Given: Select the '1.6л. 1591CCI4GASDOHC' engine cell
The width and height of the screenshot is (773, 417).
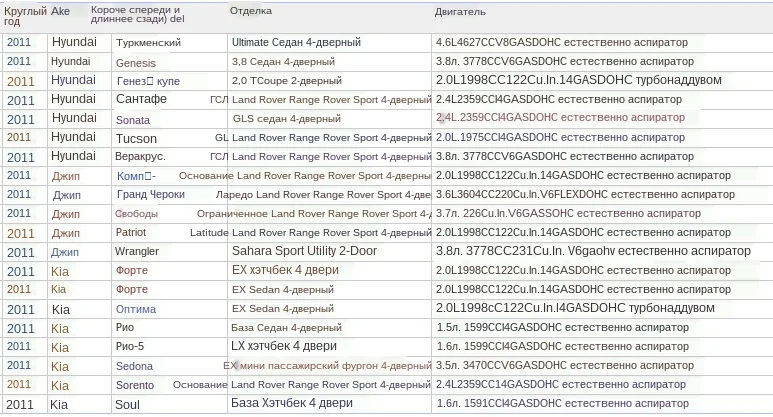Looking at the screenshot, I should [x=563, y=404].
